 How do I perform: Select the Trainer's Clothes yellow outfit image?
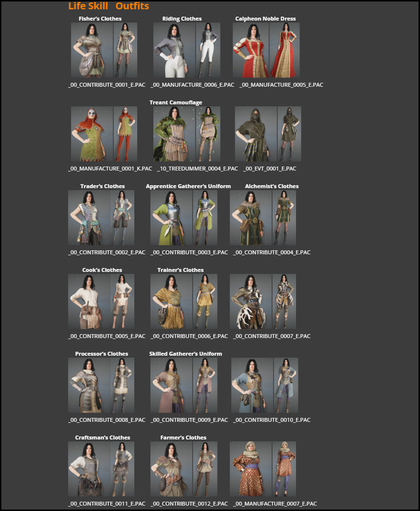click(x=183, y=301)
